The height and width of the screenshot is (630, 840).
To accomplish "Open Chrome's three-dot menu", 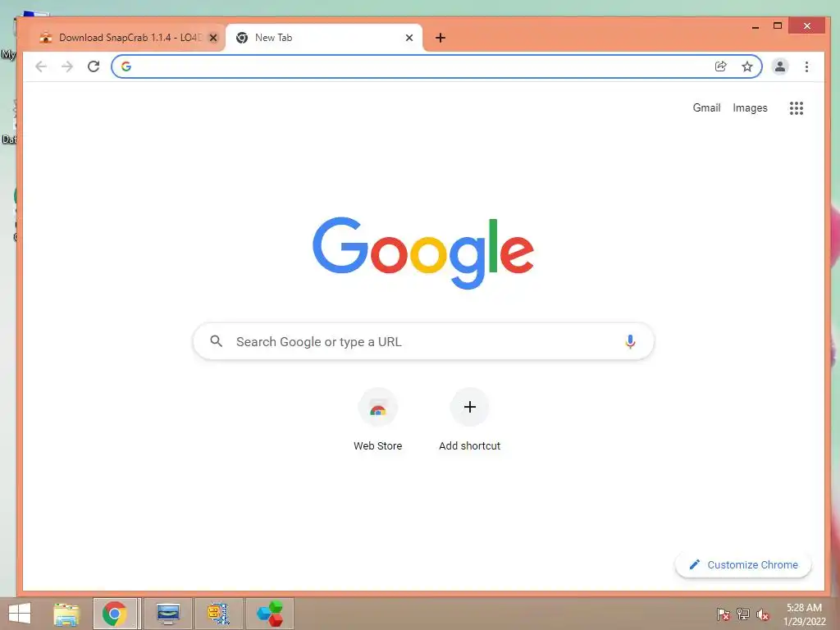I will pyautogui.click(x=807, y=66).
